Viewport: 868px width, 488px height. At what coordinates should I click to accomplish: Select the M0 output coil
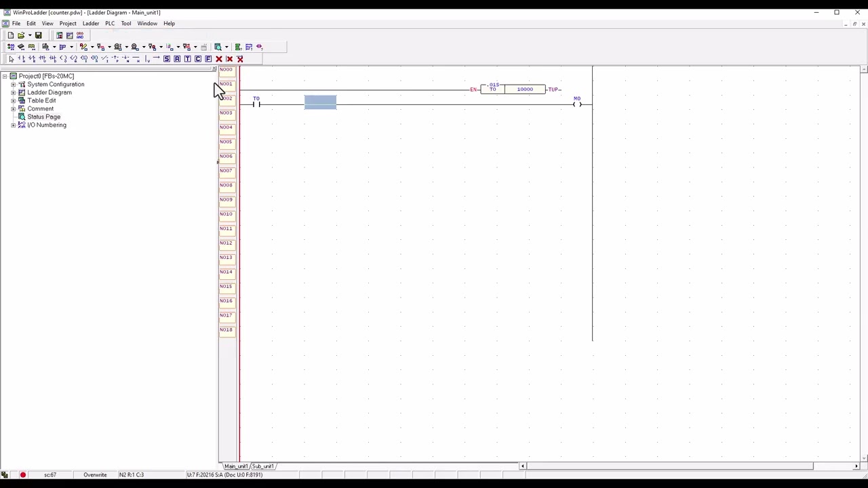(x=577, y=102)
